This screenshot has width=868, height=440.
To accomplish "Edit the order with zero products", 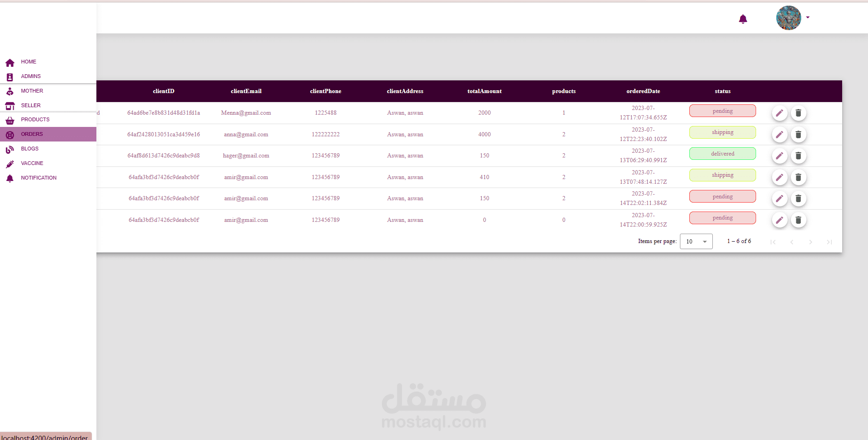I will (x=780, y=220).
